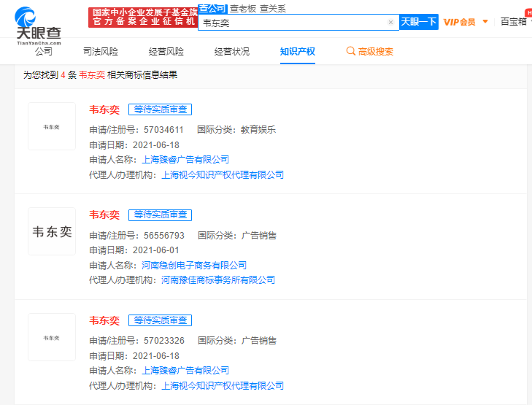Click the VIP会员 link

[460, 22]
